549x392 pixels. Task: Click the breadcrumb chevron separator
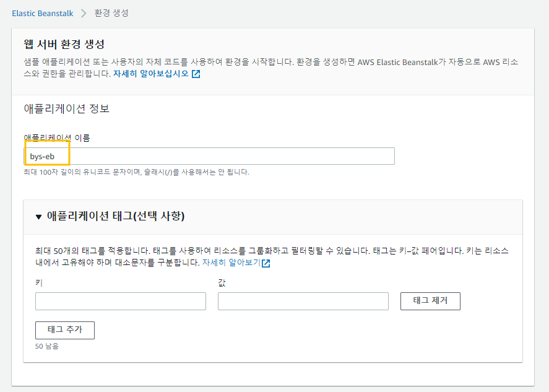[x=84, y=13]
